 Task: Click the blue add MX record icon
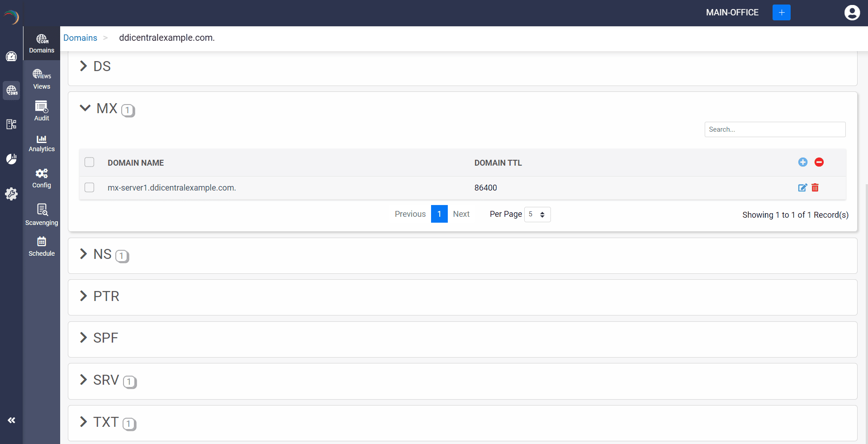coord(802,162)
